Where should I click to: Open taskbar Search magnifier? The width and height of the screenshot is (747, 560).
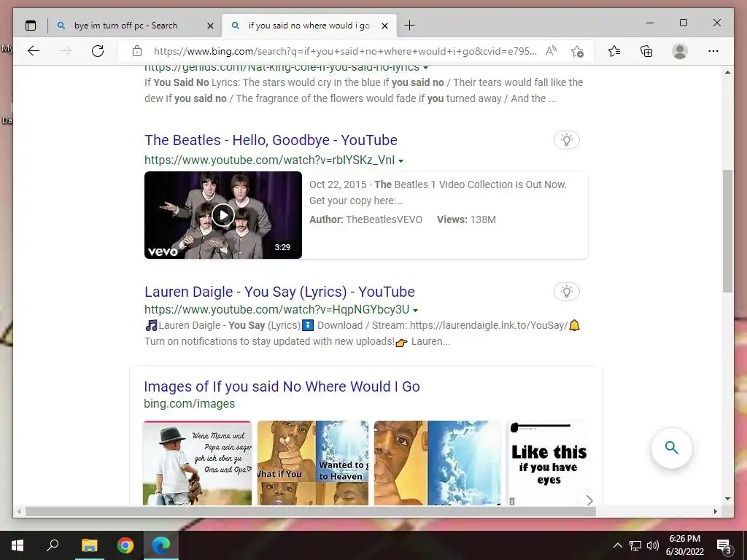point(53,545)
